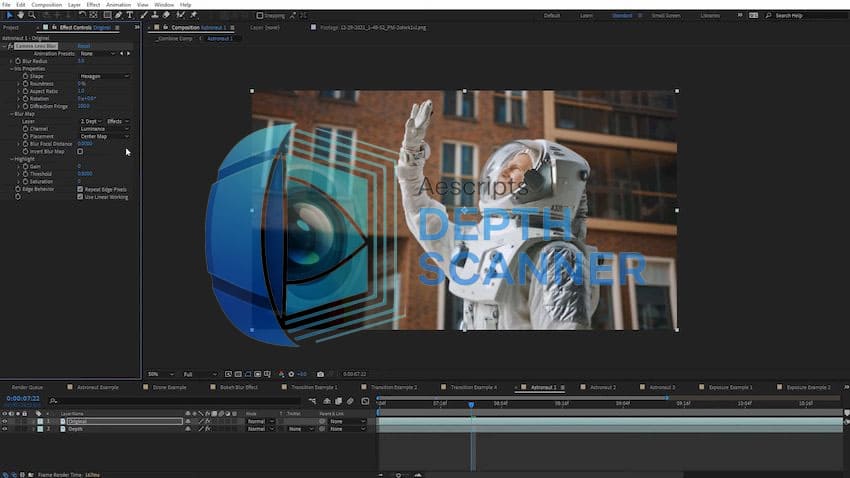Switch to the Bokeh Blur Effect timeline tab
The width and height of the screenshot is (850, 478).
tap(239, 387)
